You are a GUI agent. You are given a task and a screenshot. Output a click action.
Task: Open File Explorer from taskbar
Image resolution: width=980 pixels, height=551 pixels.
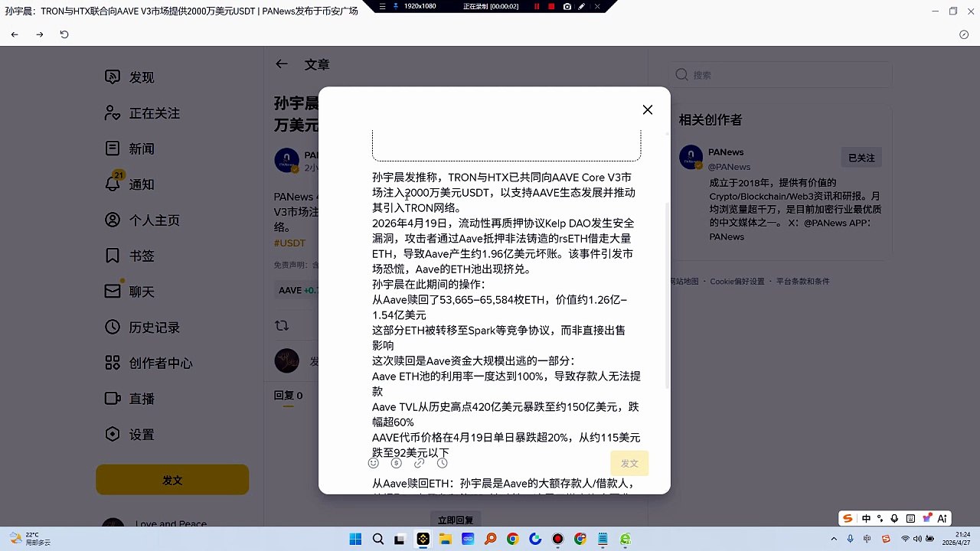(445, 539)
